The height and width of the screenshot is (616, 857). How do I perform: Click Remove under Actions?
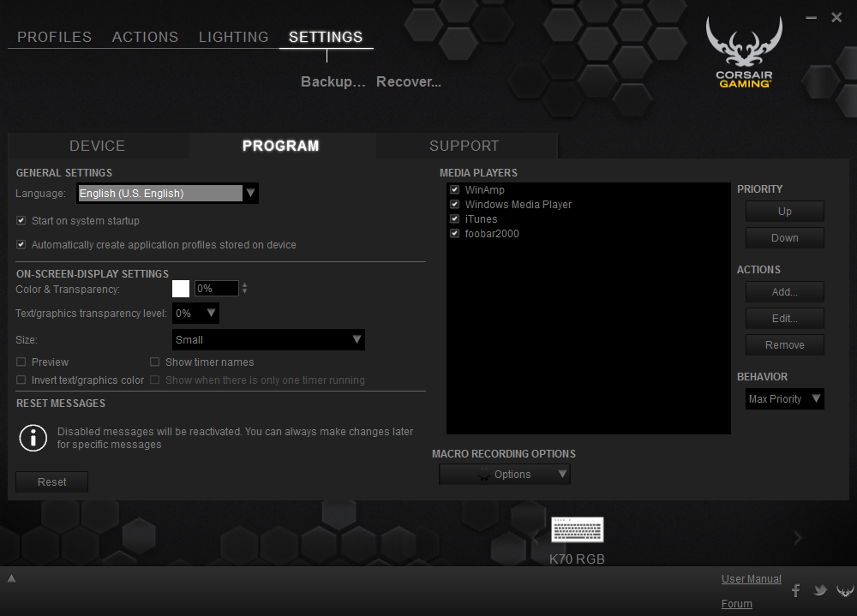point(784,345)
